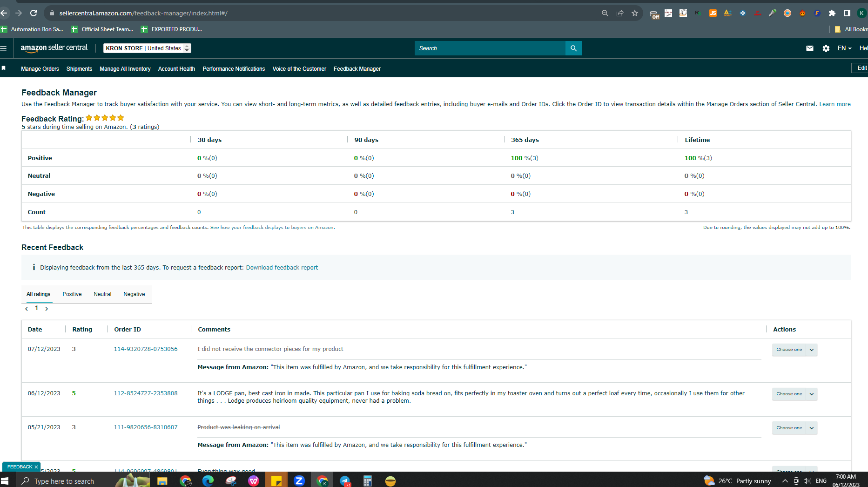
Task: Open File Explorer from the taskbar
Action: [x=162, y=481]
